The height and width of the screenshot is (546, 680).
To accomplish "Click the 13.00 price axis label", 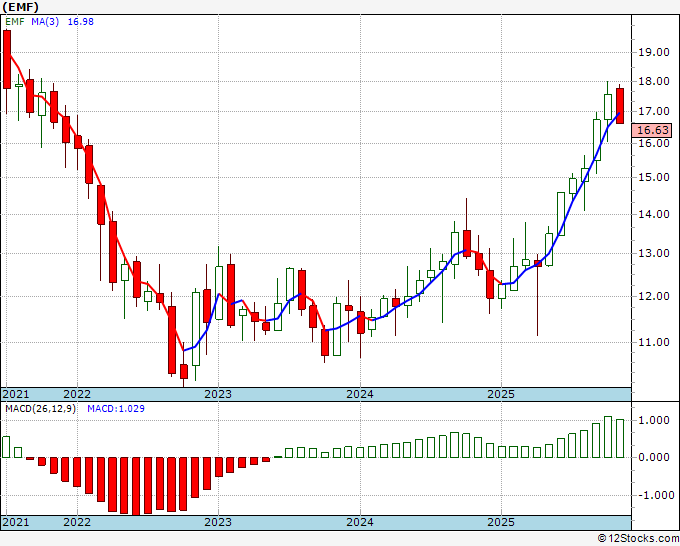I will [654, 253].
